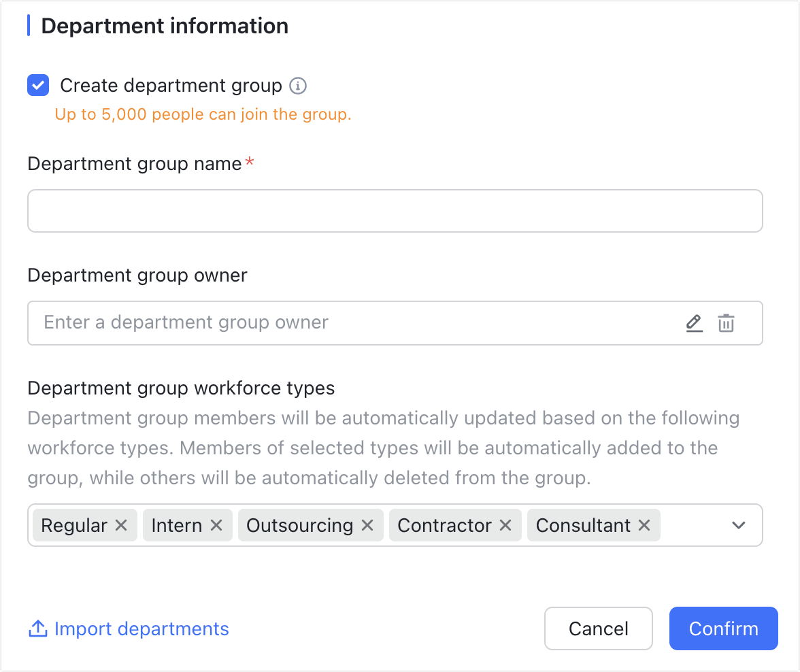Remove the Outsourcing workforce type tag
The image size is (800, 672).
[367, 525]
